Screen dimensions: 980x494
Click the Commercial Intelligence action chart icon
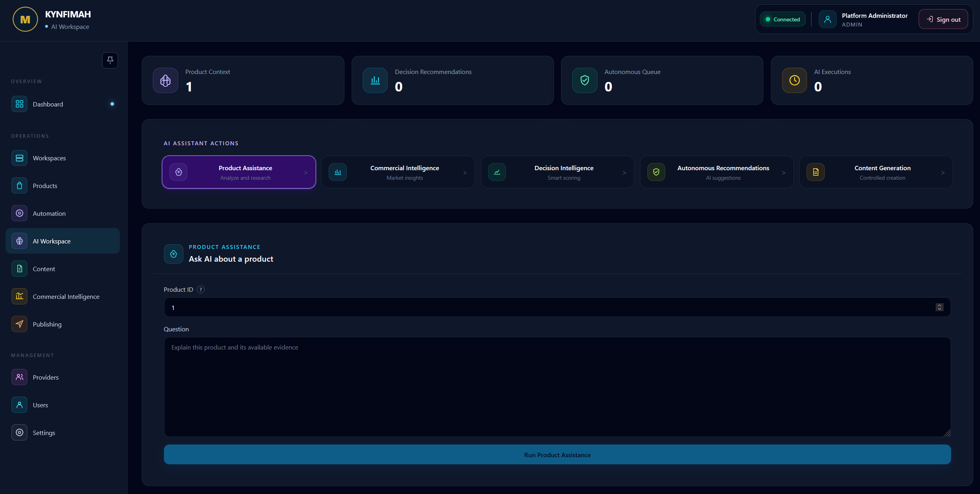click(x=338, y=172)
